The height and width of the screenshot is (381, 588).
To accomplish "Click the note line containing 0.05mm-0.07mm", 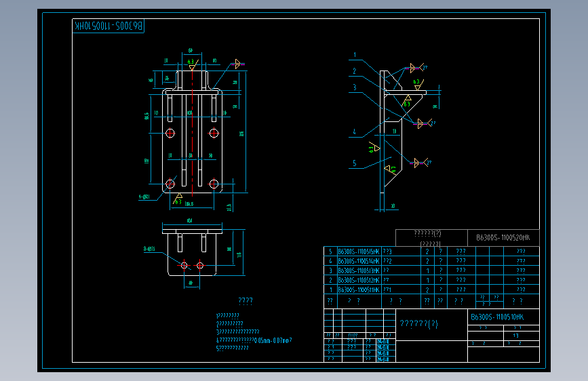I will pyautogui.click(x=254, y=340).
